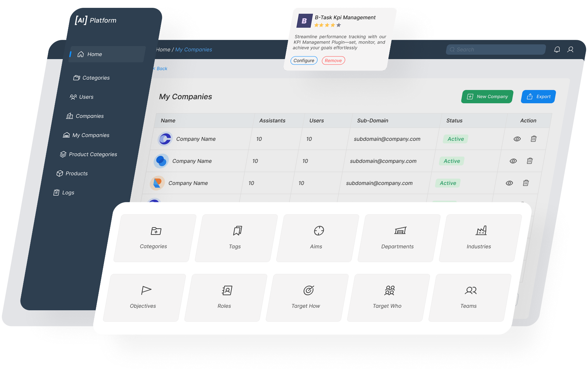
Task: Delete the third company row
Action: tap(526, 183)
